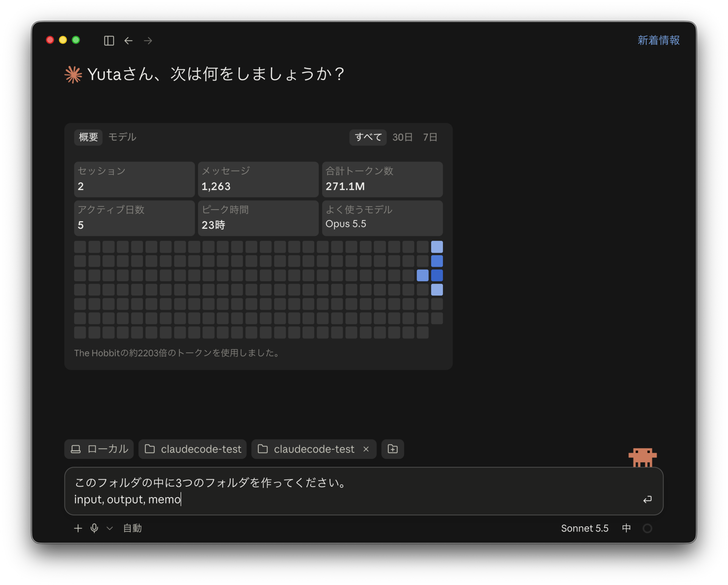Switch to the モデル tab
The image size is (728, 585).
click(122, 137)
